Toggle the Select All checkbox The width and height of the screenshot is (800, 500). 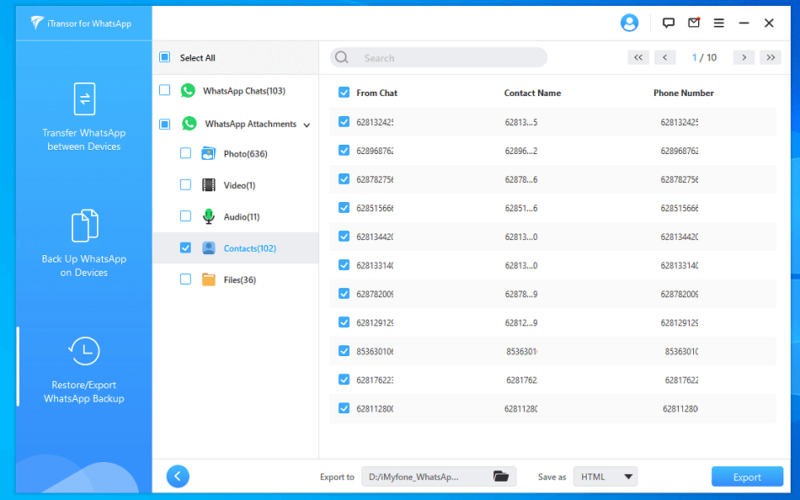(x=164, y=57)
